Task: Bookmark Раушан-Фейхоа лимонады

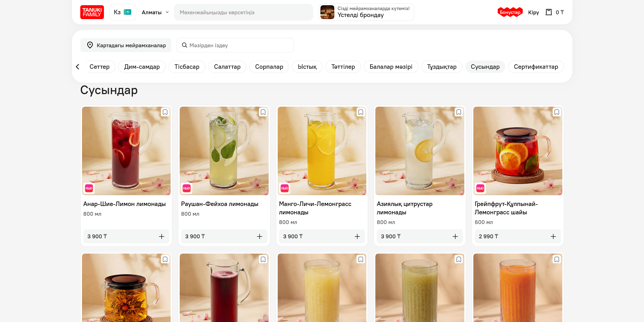Action: click(263, 112)
